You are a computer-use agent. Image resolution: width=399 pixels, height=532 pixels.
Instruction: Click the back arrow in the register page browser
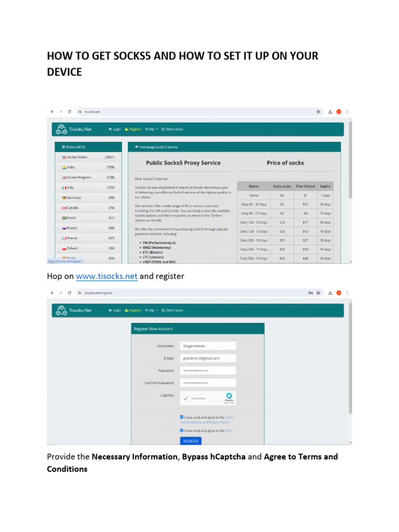[x=52, y=293]
